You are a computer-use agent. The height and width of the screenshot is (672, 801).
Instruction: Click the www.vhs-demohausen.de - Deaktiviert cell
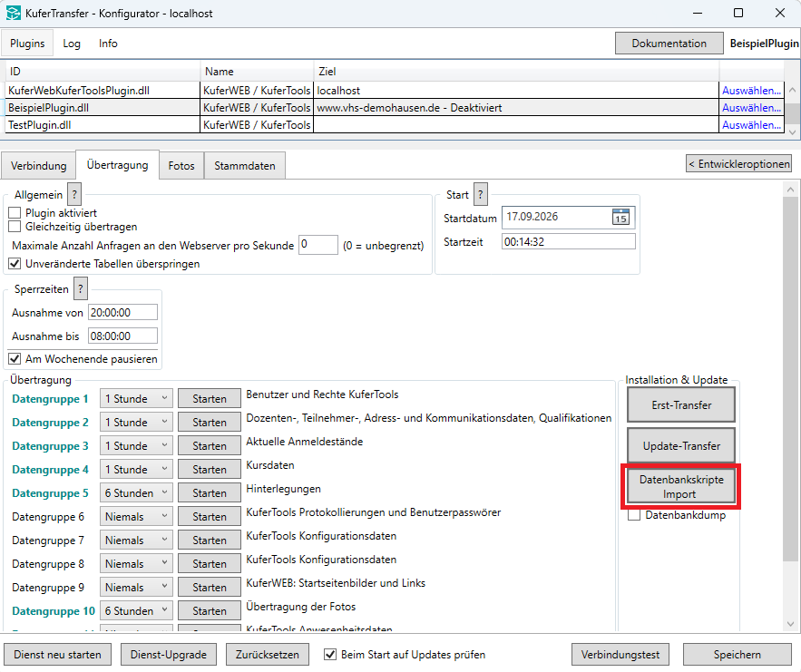pyautogui.click(x=516, y=108)
